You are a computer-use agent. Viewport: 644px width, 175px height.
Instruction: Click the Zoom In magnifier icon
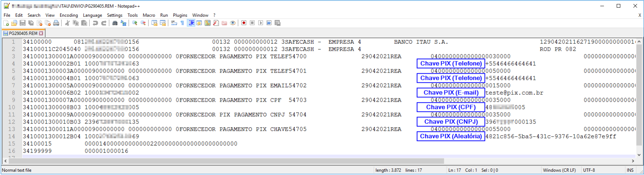click(x=135, y=23)
